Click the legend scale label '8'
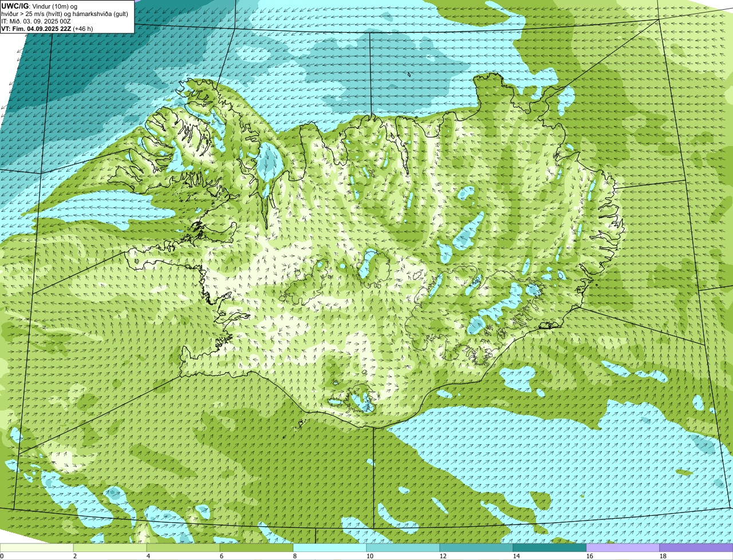 [295, 556]
